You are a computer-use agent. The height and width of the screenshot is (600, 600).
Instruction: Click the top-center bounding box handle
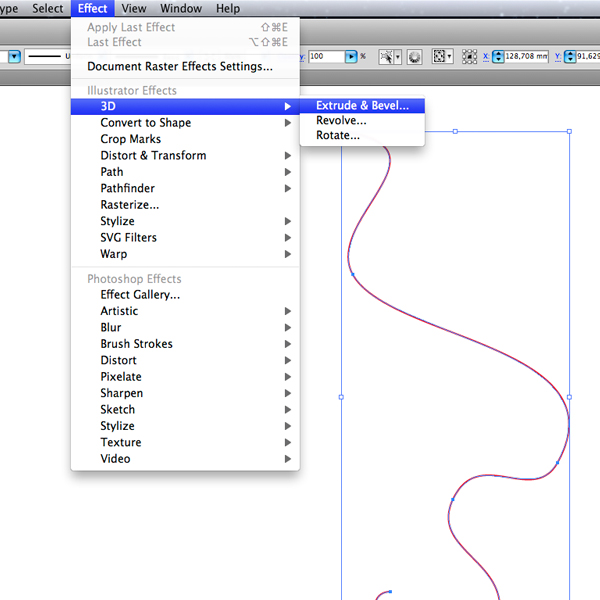tap(455, 132)
